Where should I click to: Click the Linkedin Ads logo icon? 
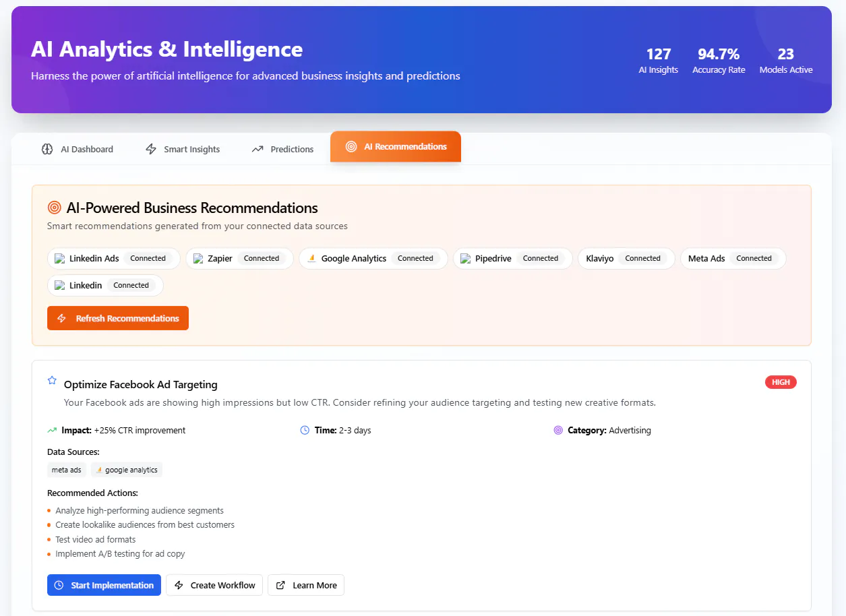click(60, 258)
